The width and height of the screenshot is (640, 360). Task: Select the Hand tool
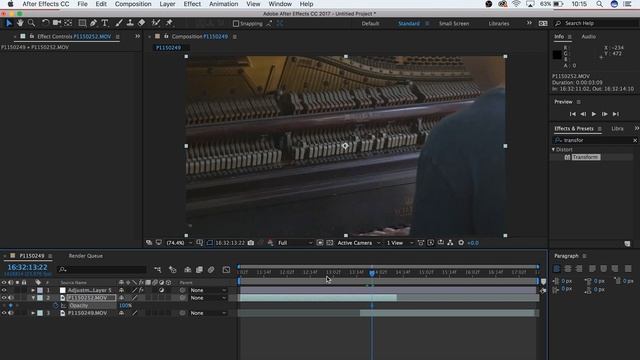tap(20, 23)
